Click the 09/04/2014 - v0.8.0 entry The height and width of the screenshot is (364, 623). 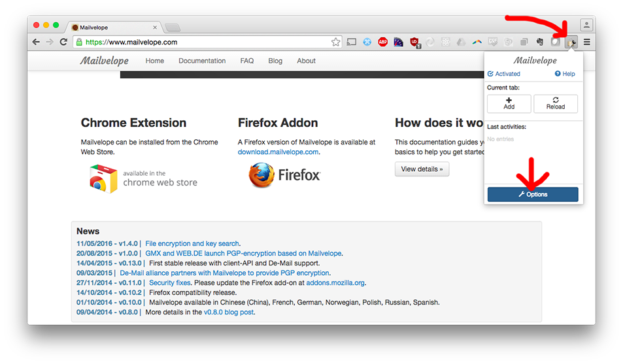click(107, 312)
